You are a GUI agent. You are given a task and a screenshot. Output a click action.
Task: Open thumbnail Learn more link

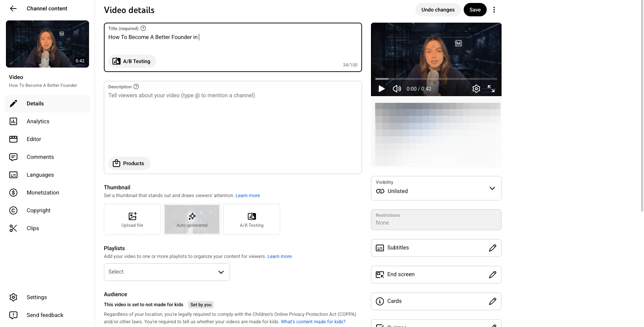click(x=248, y=196)
